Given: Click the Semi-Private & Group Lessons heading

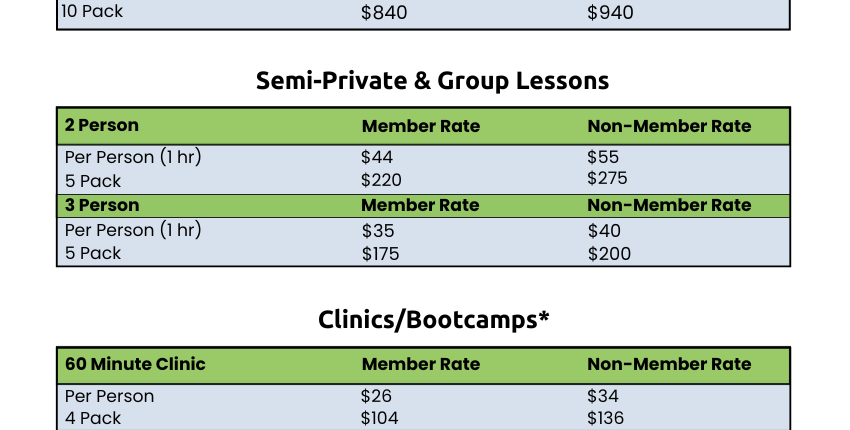Looking at the screenshot, I should pos(432,81).
